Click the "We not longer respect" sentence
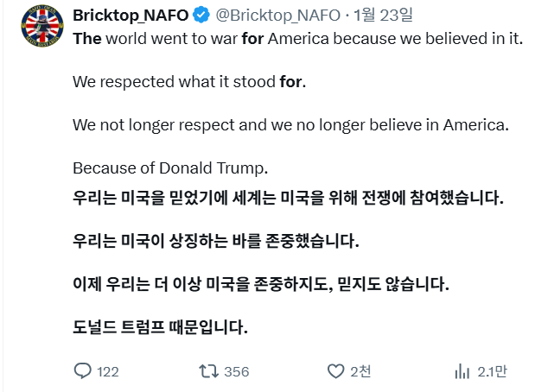 pyautogui.click(x=290, y=124)
